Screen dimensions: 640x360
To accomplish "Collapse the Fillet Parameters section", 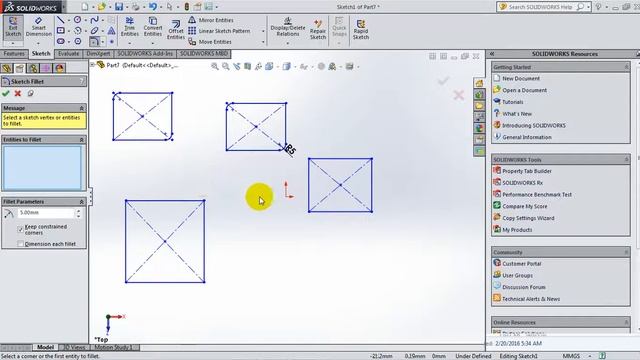I will coord(81,202).
